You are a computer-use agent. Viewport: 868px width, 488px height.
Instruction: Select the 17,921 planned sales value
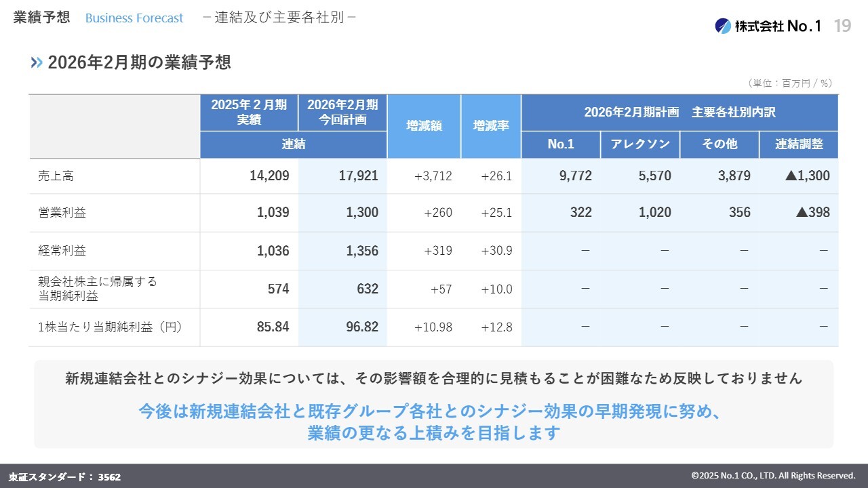pyautogui.click(x=358, y=176)
